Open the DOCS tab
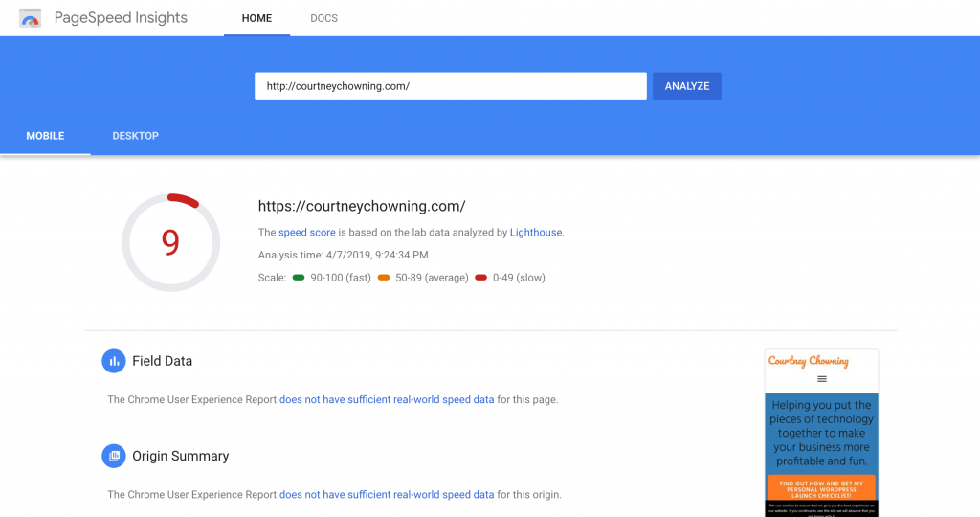The height and width of the screenshot is (517, 980). [x=323, y=18]
